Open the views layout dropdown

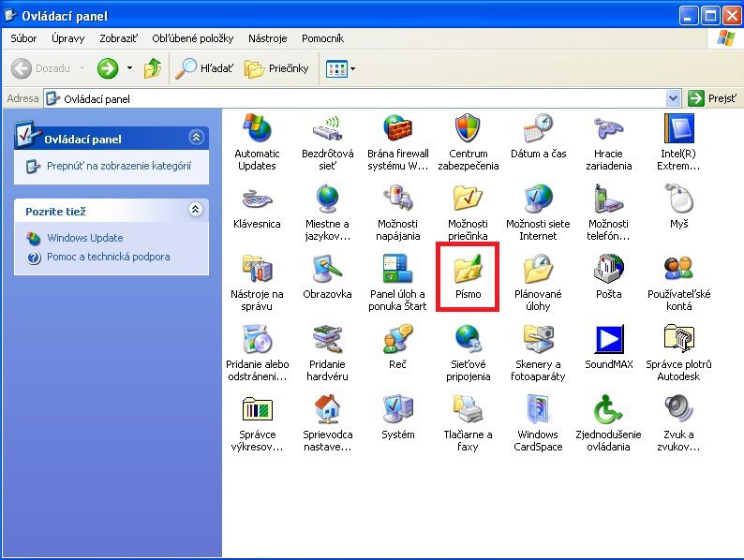coord(340,68)
